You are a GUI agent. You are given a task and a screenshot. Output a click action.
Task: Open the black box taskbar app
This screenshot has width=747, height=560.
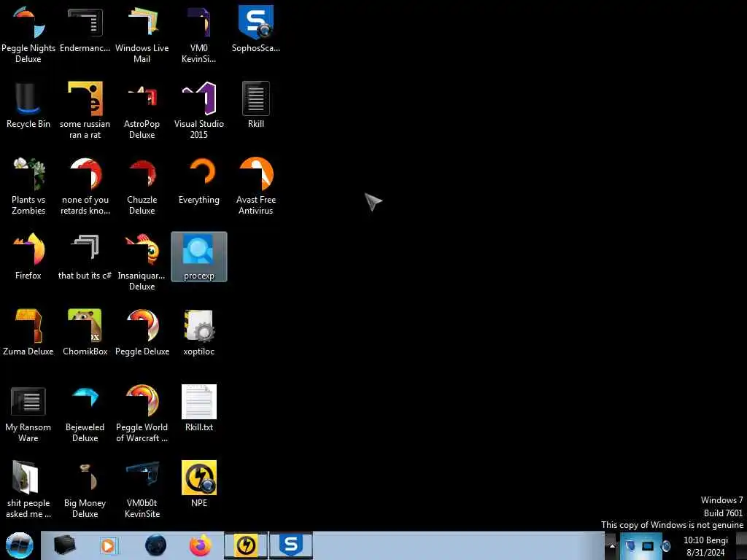(x=64, y=545)
